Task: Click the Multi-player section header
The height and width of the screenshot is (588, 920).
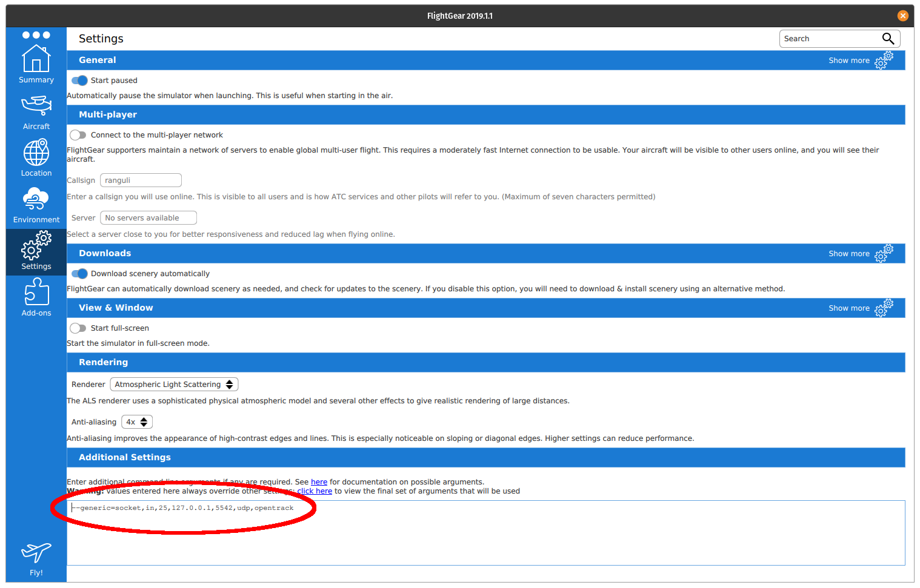Action: (x=486, y=114)
